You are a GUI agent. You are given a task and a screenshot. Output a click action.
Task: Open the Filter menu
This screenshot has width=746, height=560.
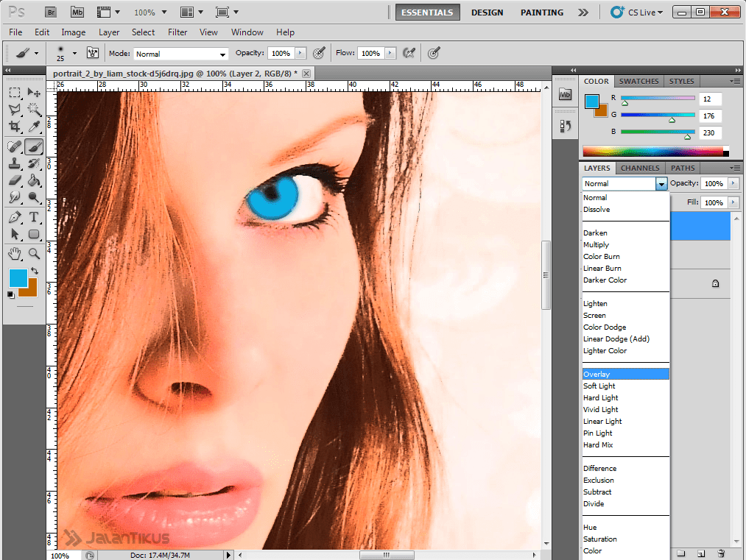click(x=177, y=32)
